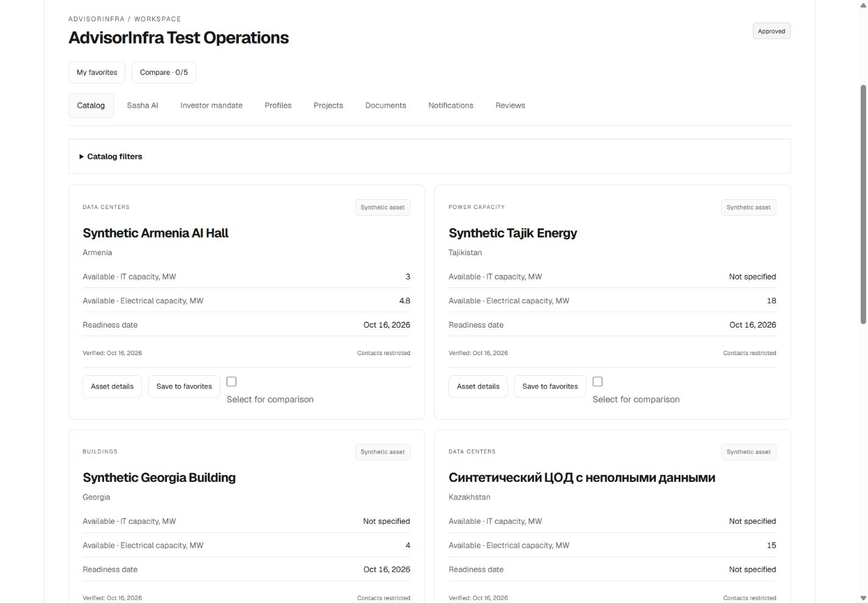Click the page vertical scrollbar thumb

click(863, 204)
